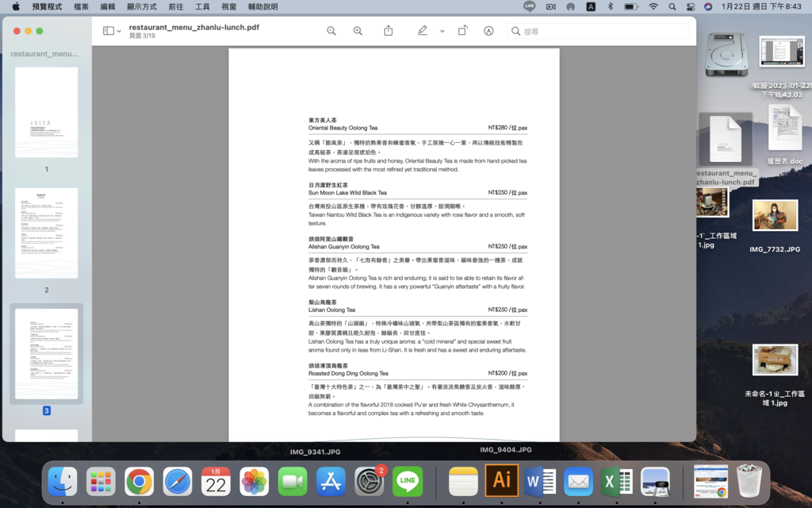Click the Share icon in the toolbar
The height and width of the screenshot is (508, 812).
tap(389, 31)
